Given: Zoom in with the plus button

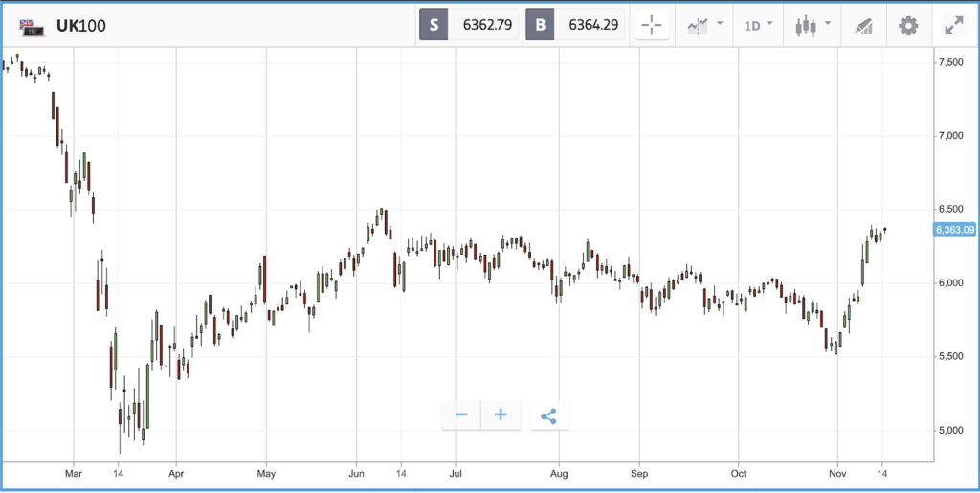Looking at the screenshot, I should pos(501,415).
